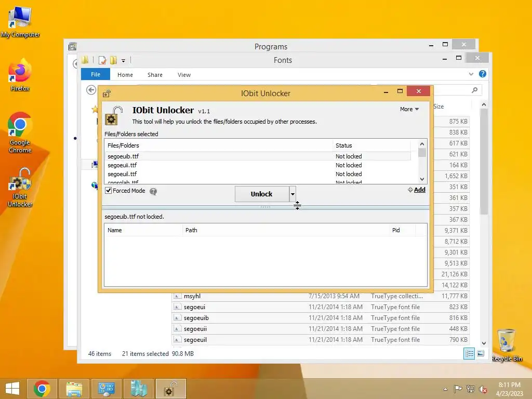Click the Fonts window back arrow

(x=91, y=90)
